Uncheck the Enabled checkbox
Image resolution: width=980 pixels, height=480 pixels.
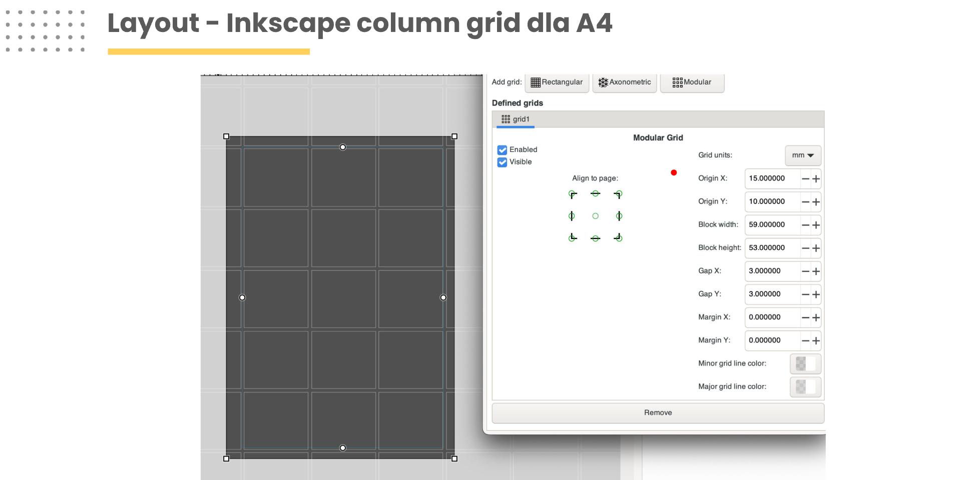[x=502, y=150]
